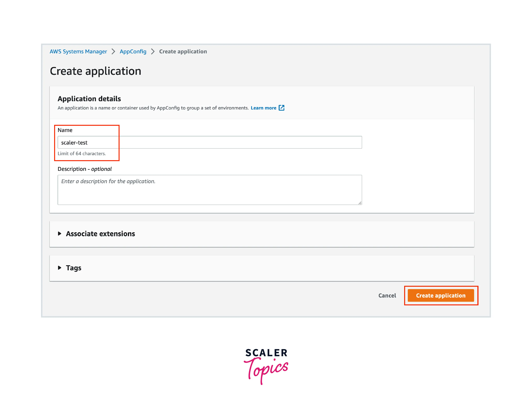Click the Application details heading
The image size is (532, 415).
tap(89, 99)
